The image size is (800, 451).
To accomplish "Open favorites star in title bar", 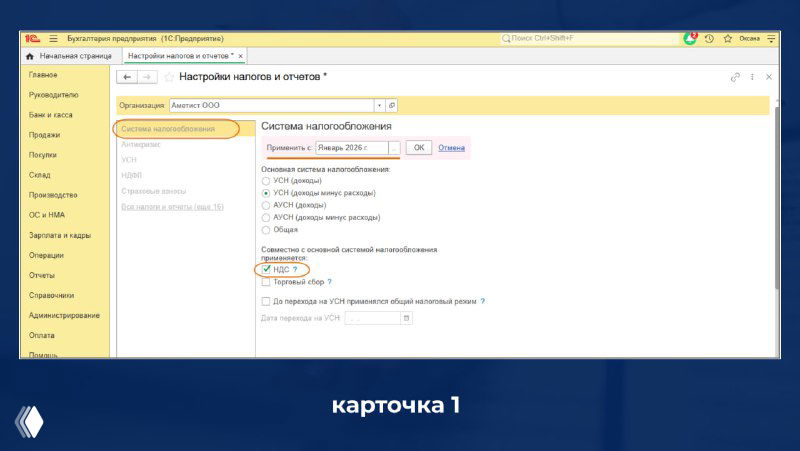I will point(728,39).
